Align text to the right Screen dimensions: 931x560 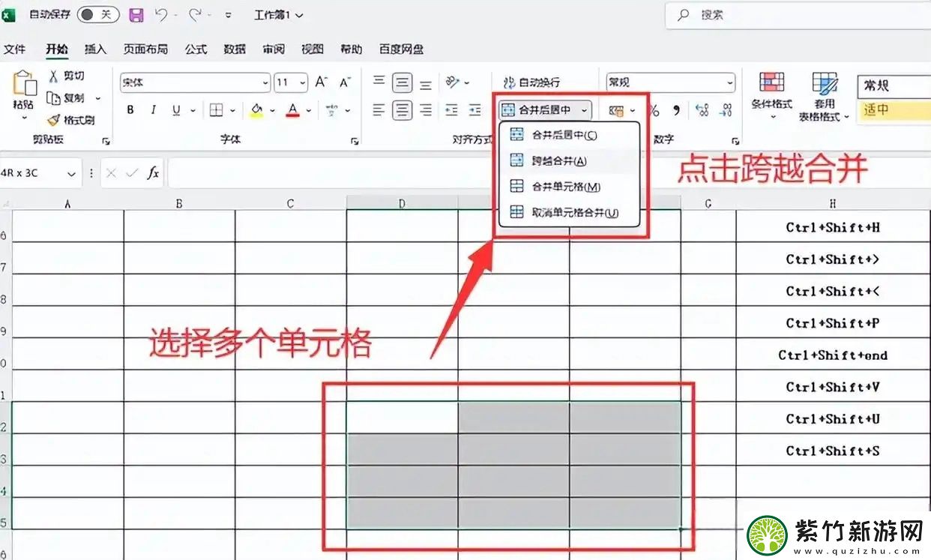[426, 110]
